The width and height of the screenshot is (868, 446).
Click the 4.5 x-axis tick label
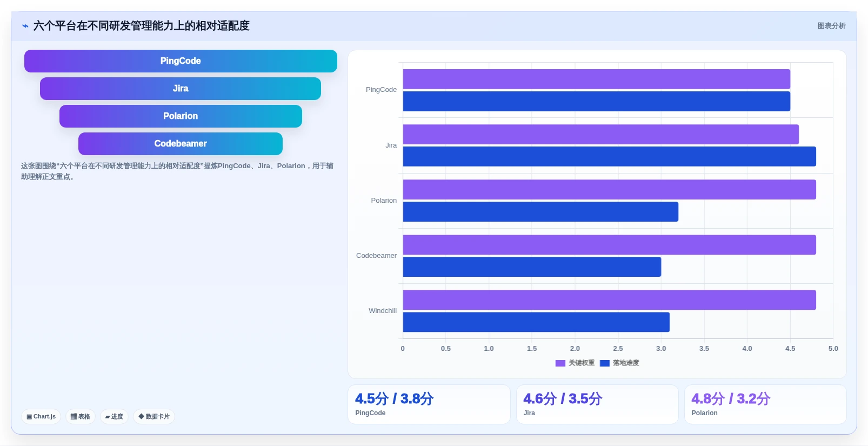[790, 349]
